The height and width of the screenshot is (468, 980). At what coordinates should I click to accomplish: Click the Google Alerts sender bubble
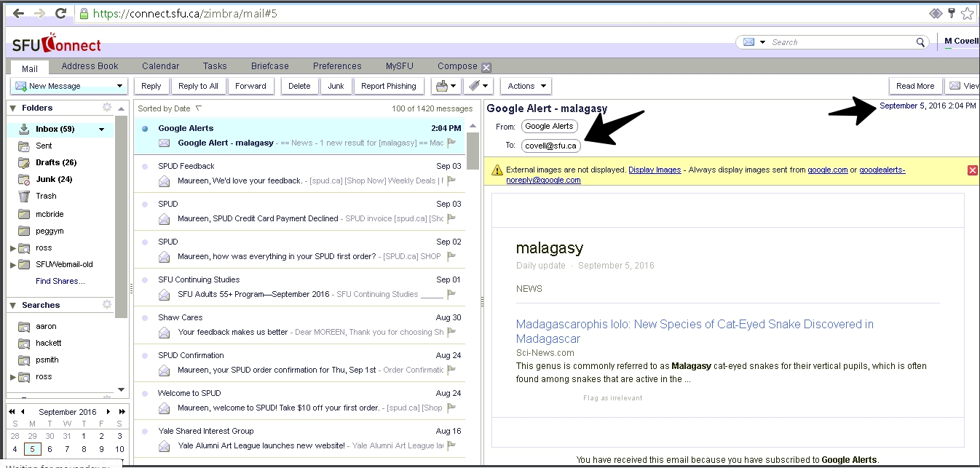pos(549,127)
